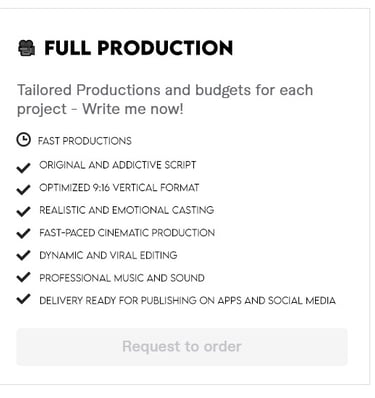The height and width of the screenshot is (398, 375).
Task: Click the checkmark beside Dynamic and Viral Editing
Action: [23, 255]
